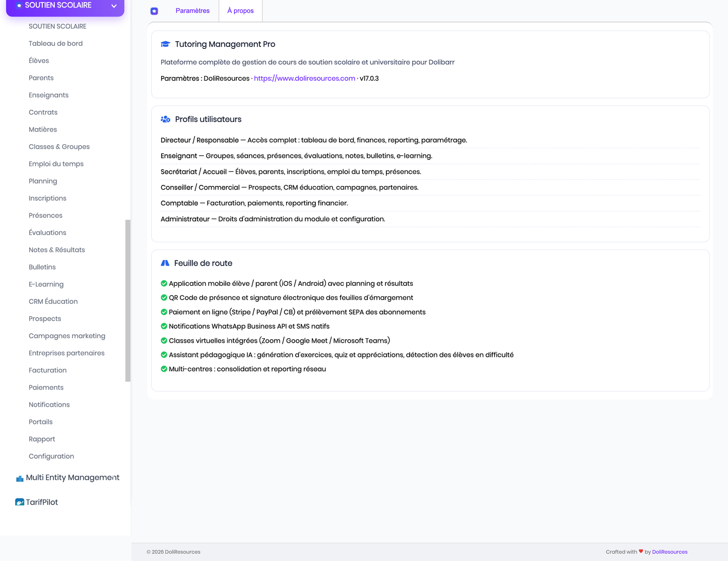
Task: Click the users icon next to Profils utilisateurs
Action: 165,119
